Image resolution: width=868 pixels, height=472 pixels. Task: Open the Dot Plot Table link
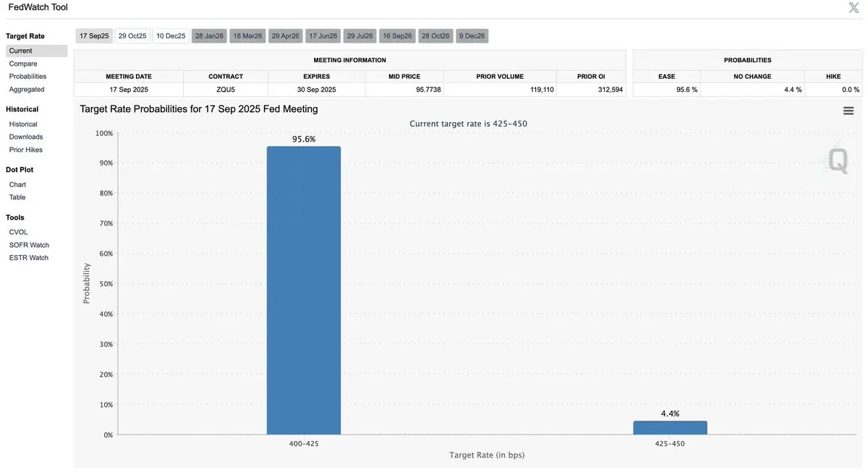pos(17,197)
